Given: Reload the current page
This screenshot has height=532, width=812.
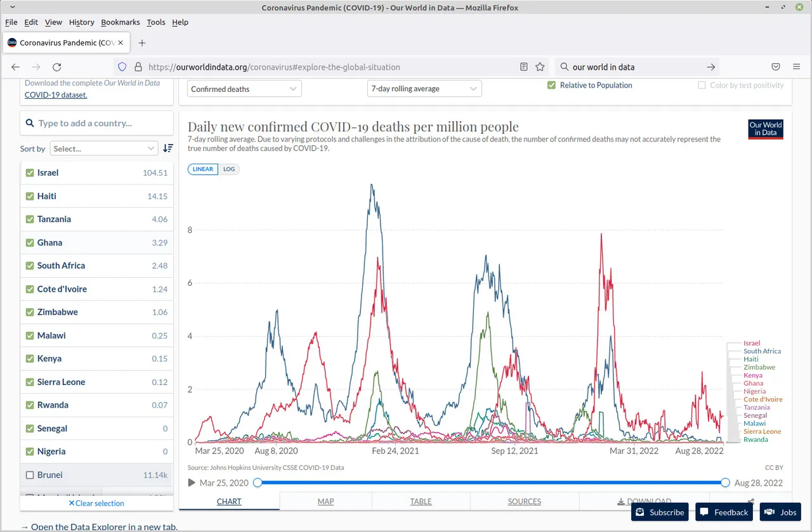Looking at the screenshot, I should click(56, 67).
